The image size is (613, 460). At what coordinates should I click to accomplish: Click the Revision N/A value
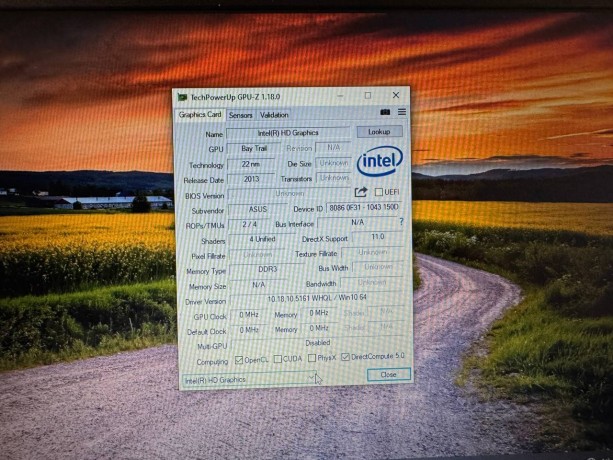pos(333,147)
